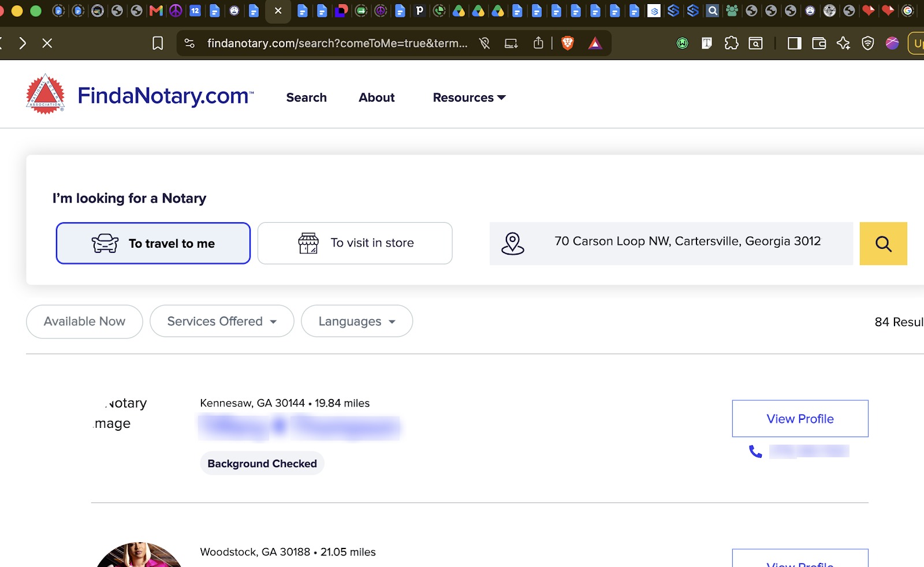Go to the About page
The height and width of the screenshot is (567, 924).
pyautogui.click(x=377, y=98)
